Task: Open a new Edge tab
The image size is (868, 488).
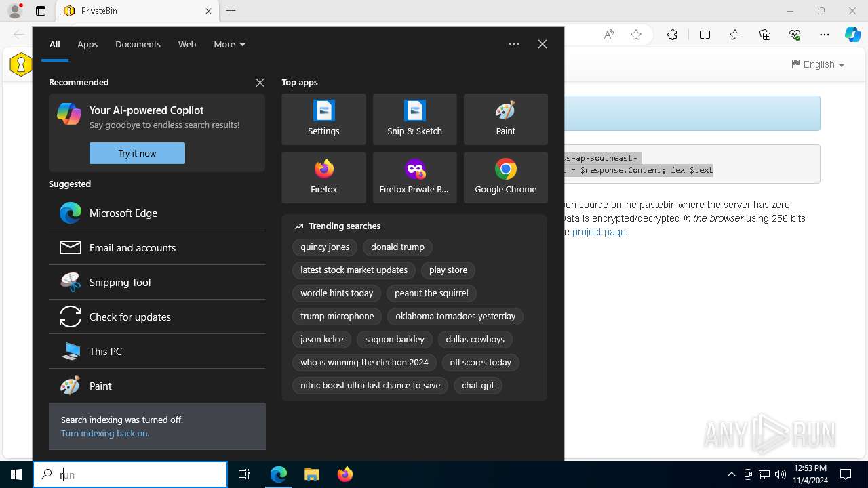Action: (x=231, y=11)
